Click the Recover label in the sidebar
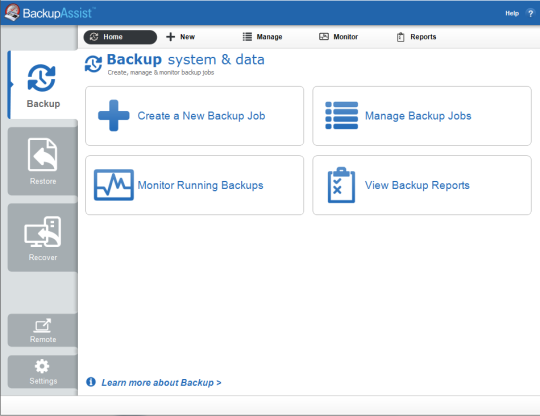 [43, 257]
